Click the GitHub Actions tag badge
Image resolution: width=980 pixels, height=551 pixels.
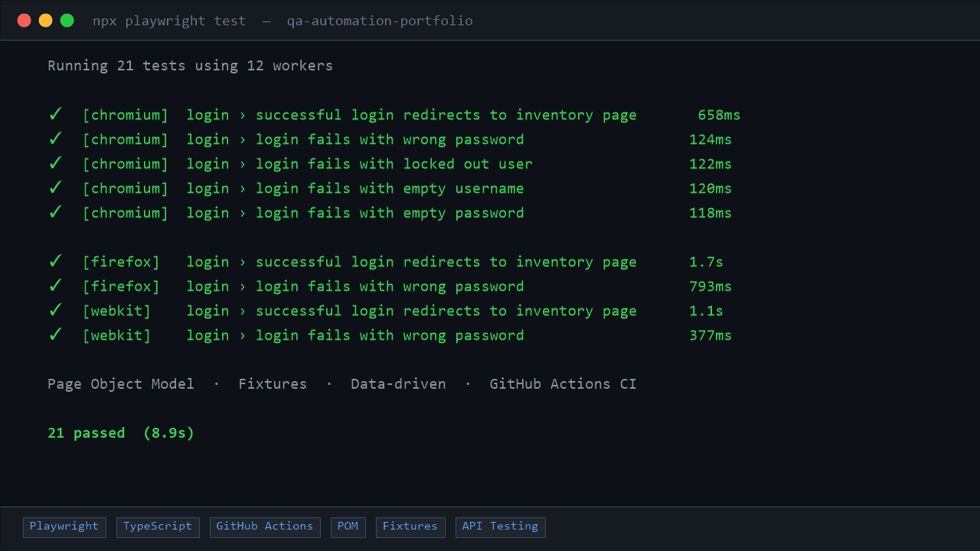tap(265, 527)
